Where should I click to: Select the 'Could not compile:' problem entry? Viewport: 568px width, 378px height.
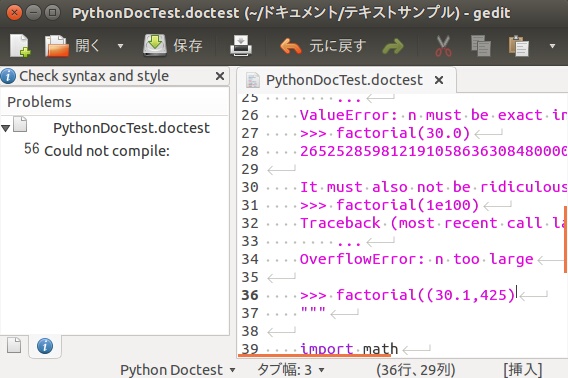pyautogui.click(x=107, y=151)
